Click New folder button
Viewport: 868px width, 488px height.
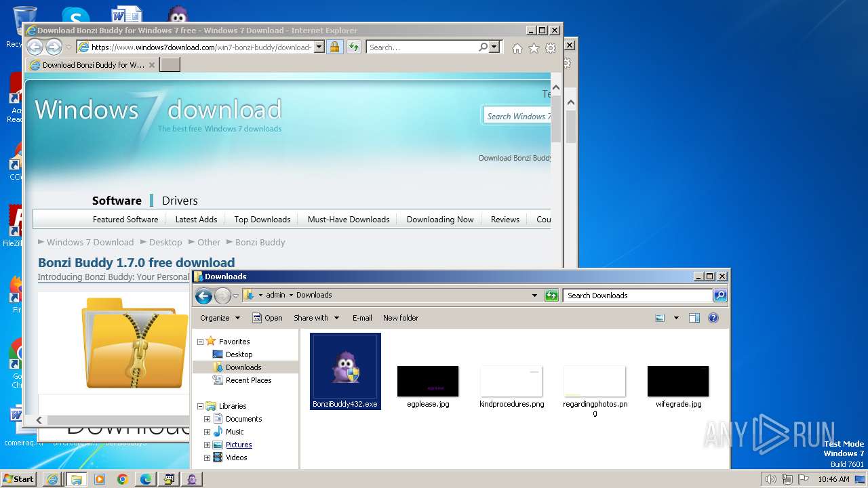point(401,318)
